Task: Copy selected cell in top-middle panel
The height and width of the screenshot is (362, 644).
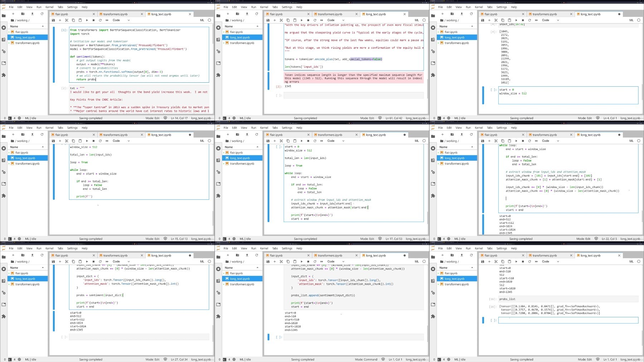Action: point(288,20)
